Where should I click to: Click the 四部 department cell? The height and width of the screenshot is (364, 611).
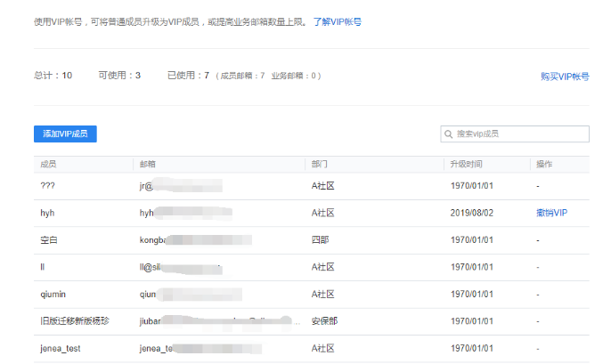pyautogui.click(x=319, y=240)
